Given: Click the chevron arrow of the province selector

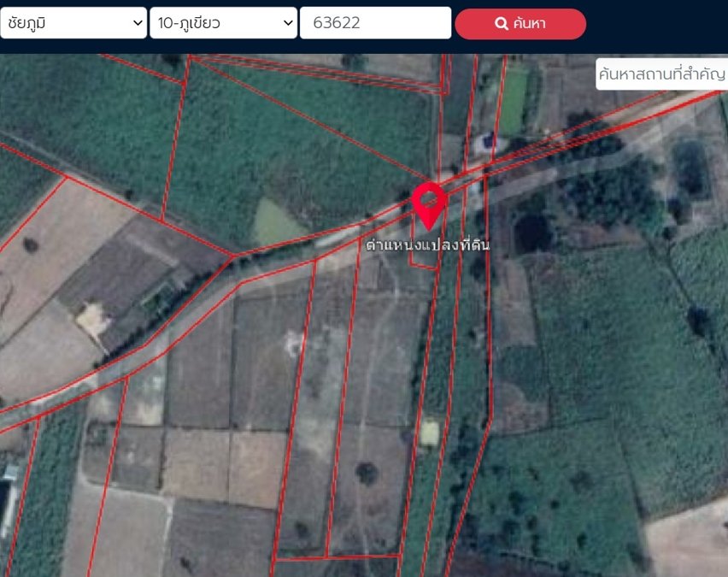Looking at the screenshot, I should pos(138,23).
